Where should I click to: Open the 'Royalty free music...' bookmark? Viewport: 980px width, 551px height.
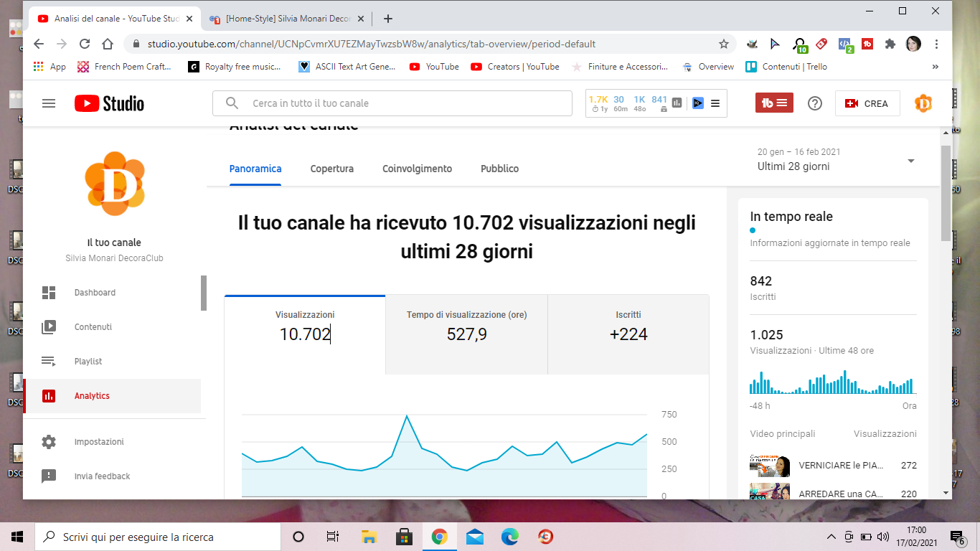pyautogui.click(x=235, y=67)
